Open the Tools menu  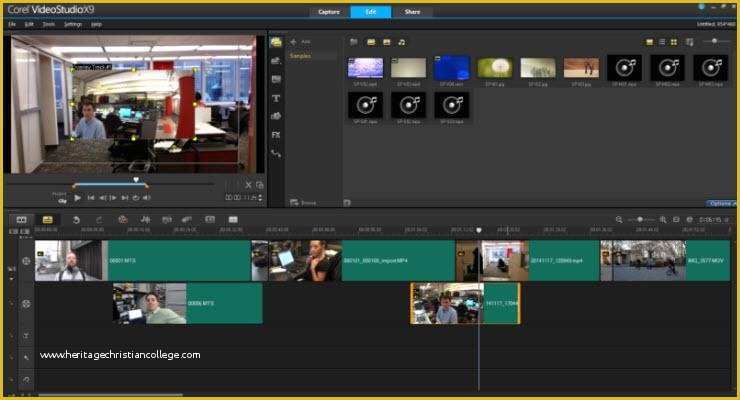49,24
